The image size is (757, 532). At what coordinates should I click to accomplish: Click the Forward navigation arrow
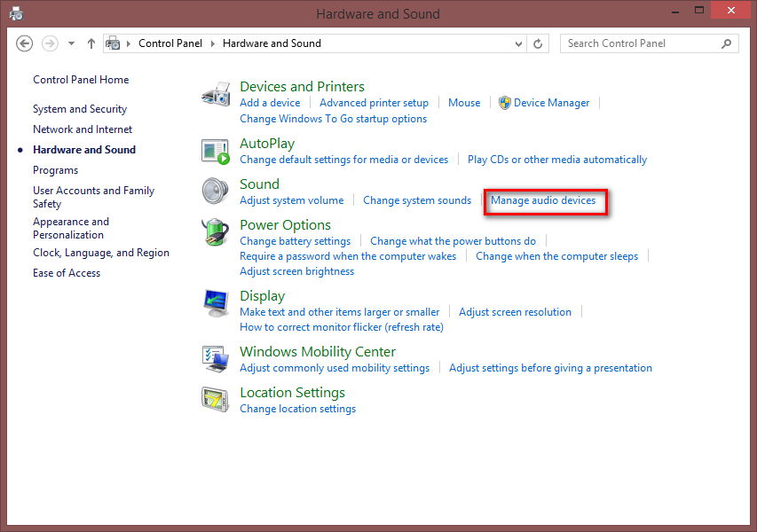click(50, 43)
